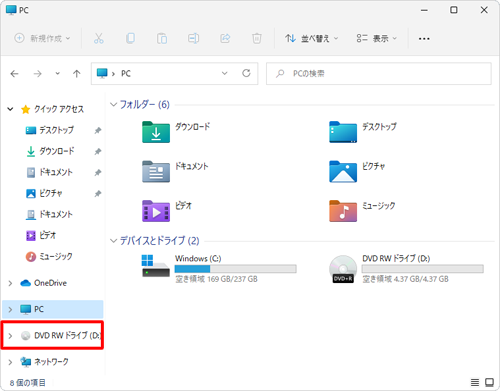Select unpinned ドキュメント in the sidebar

click(x=49, y=214)
